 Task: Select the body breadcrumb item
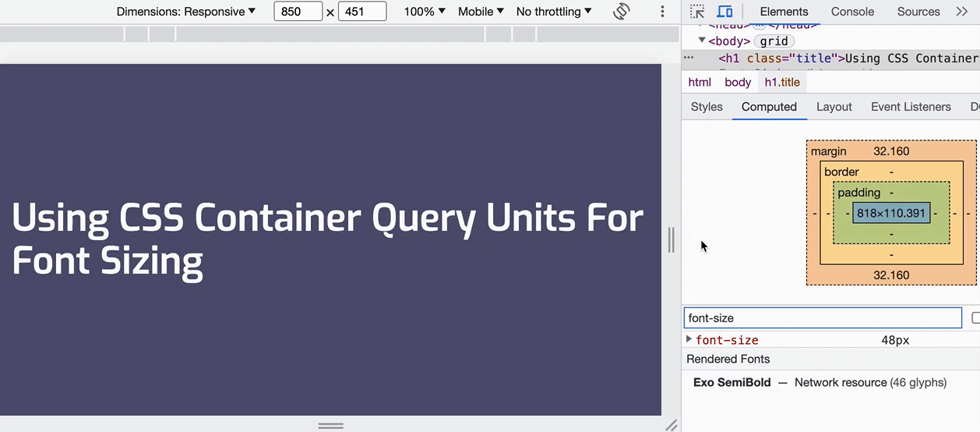pos(738,82)
